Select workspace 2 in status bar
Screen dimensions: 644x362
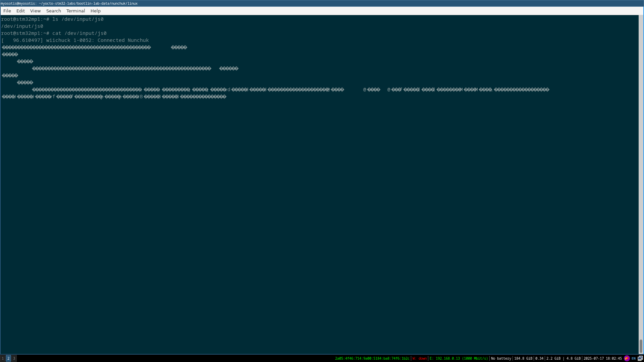(x=8, y=358)
